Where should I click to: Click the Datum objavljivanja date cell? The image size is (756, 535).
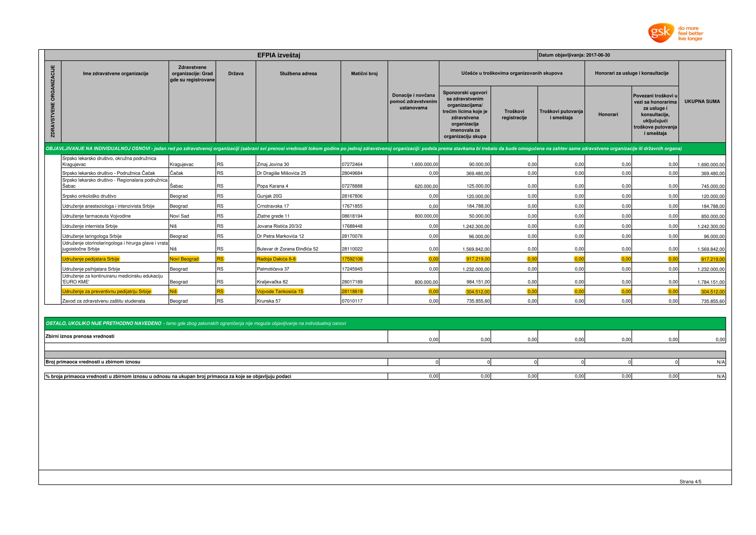574,55
